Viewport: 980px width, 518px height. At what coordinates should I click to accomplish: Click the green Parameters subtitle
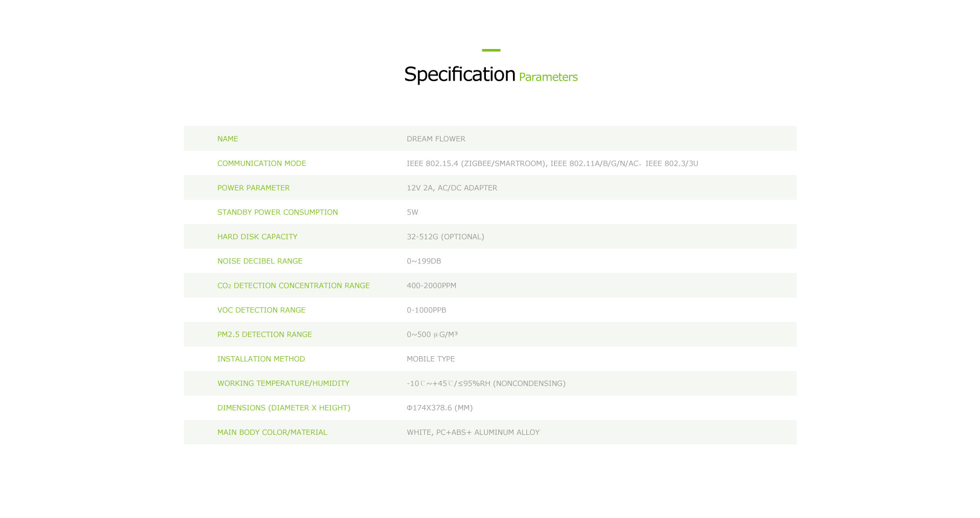click(548, 77)
